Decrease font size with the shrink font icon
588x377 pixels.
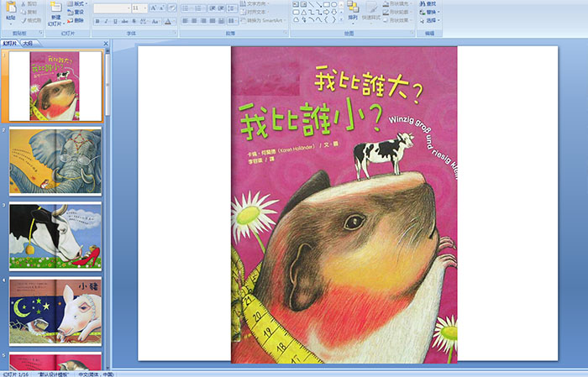(x=161, y=8)
